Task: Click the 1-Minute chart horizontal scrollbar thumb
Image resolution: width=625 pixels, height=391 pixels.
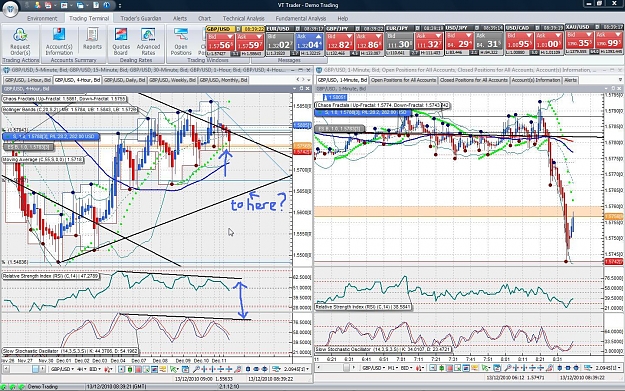Action: pyautogui.click(x=346, y=368)
